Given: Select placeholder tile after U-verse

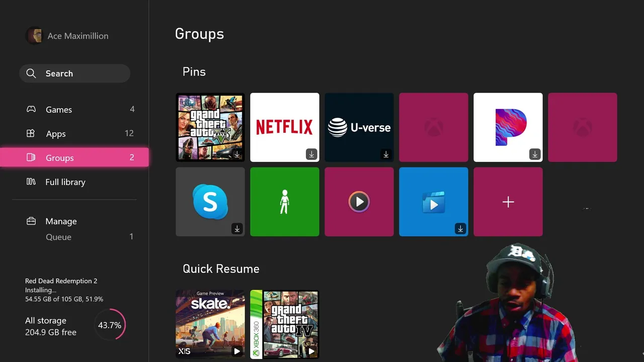Looking at the screenshot, I should pos(434,127).
